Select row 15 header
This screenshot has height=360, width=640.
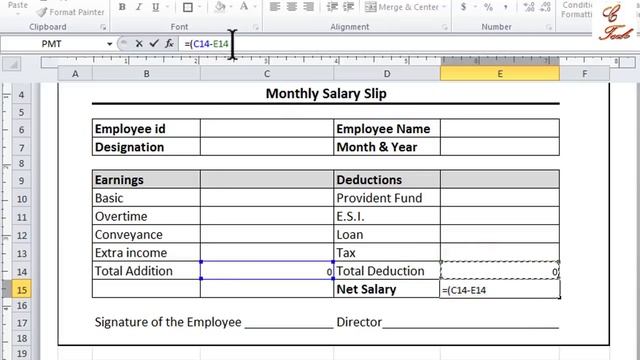coord(21,290)
